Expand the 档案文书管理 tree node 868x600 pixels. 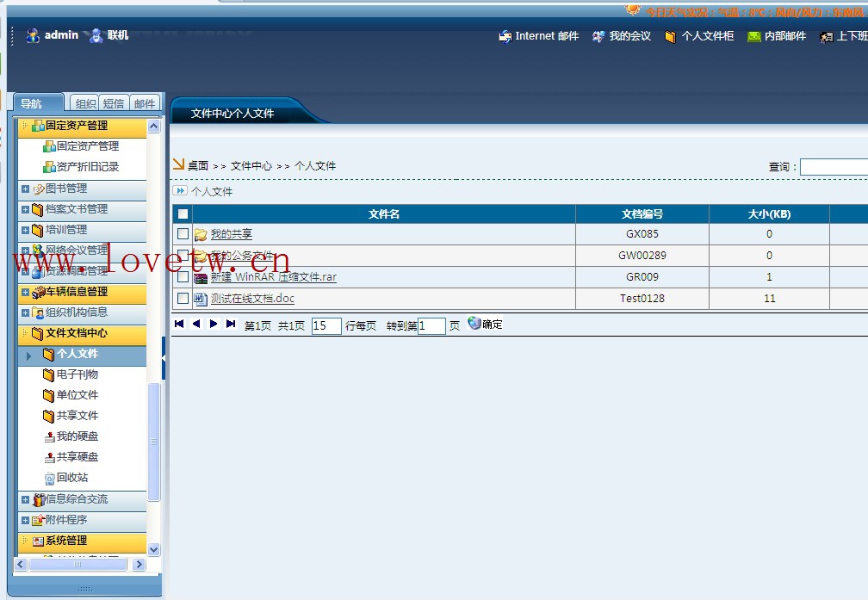pyautogui.click(x=25, y=209)
